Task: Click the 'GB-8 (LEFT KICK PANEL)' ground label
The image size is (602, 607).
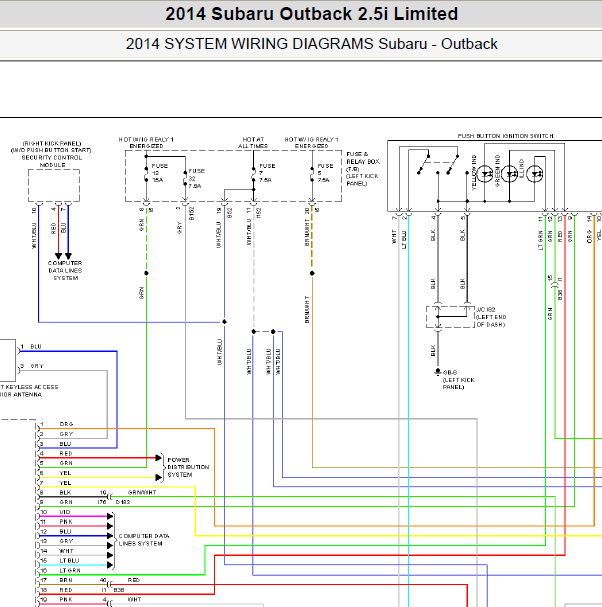Action: coord(458,380)
